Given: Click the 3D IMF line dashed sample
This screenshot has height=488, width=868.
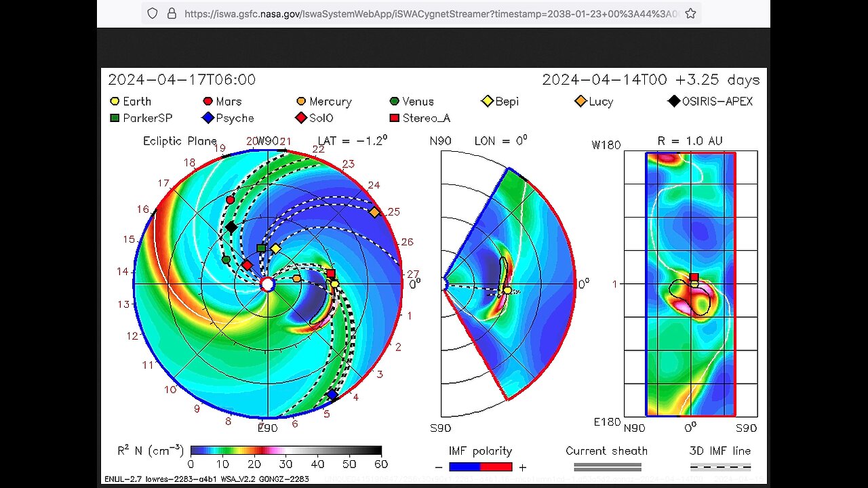Looking at the screenshot, I should tap(720, 467).
